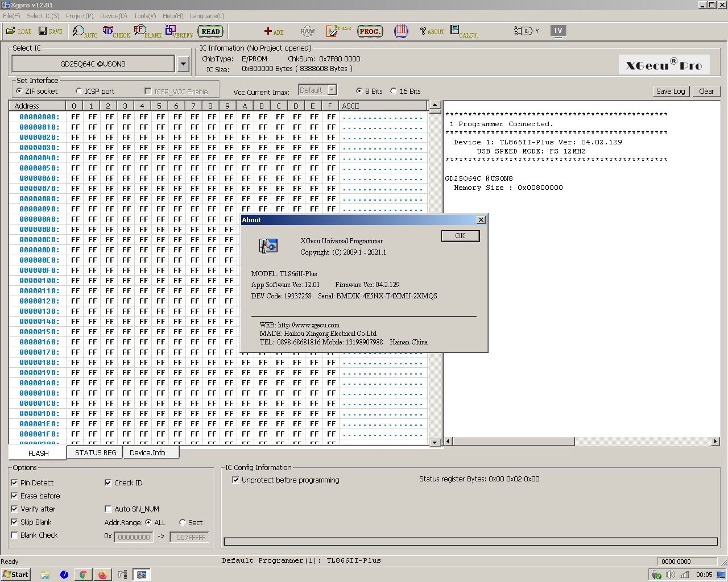Click log pane horizontal scrollbar thumb
This screenshot has width=728, height=582.
coord(514,441)
